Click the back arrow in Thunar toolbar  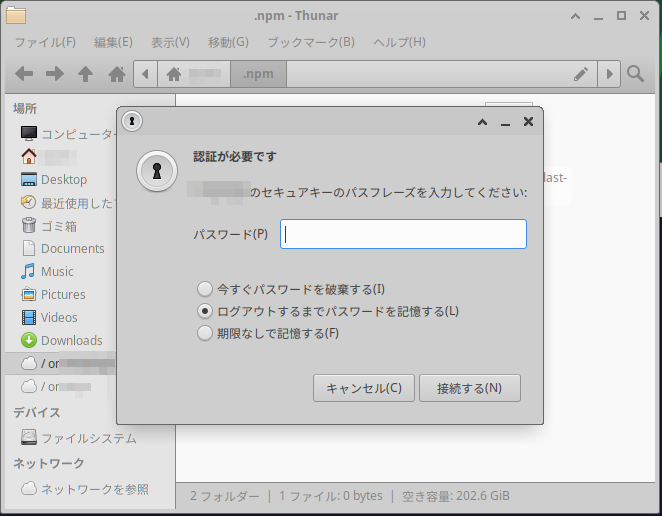24,74
